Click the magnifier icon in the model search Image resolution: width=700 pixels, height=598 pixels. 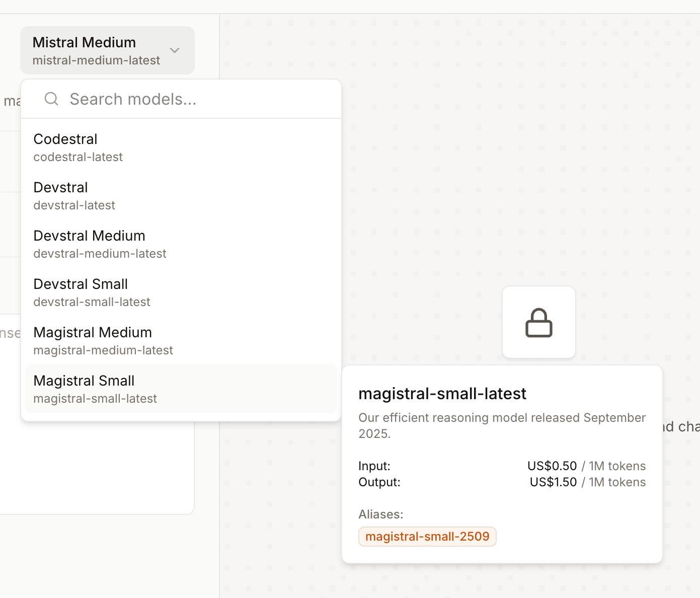pyautogui.click(x=51, y=99)
